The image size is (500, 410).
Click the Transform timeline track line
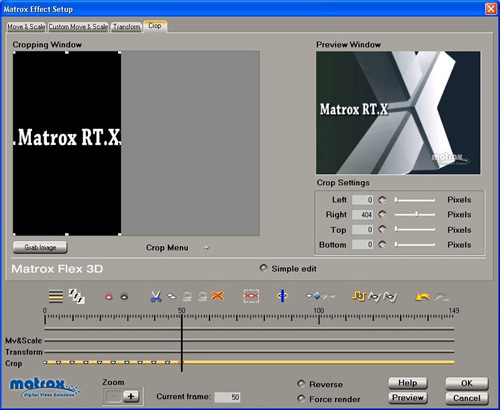(249, 352)
